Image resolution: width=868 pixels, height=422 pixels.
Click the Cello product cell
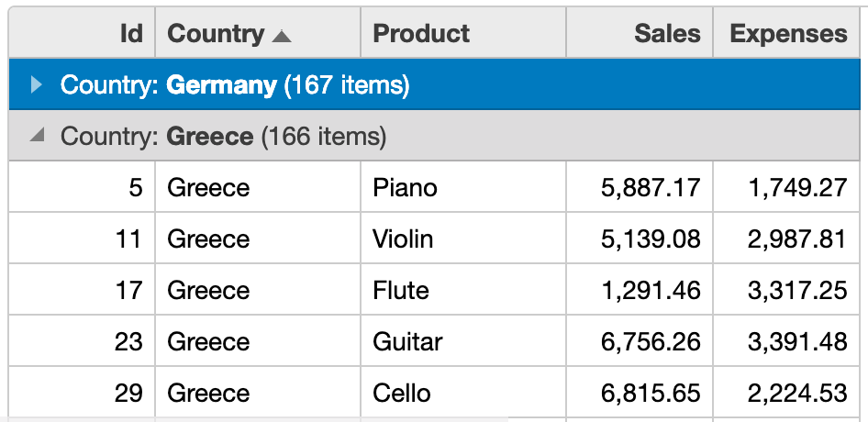tap(463, 392)
